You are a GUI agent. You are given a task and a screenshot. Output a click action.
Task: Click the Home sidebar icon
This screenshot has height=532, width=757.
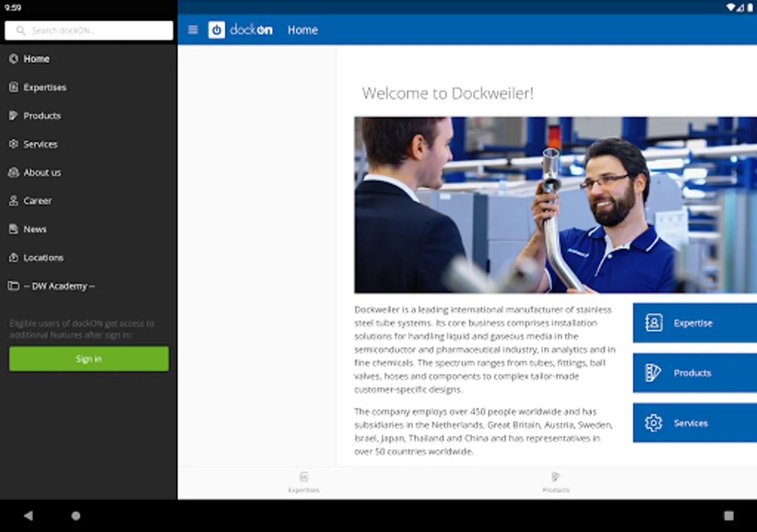pyautogui.click(x=14, y=59)
